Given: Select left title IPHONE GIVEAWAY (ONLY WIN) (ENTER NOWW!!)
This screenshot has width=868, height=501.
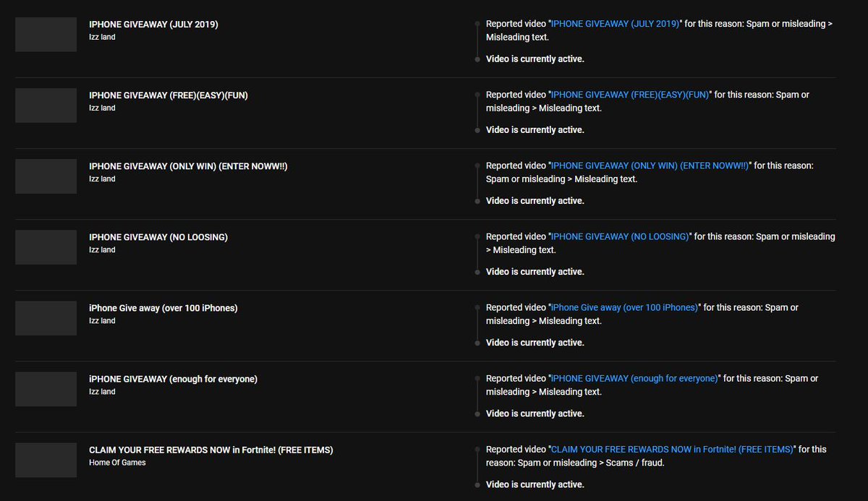Looking at the screenshot, I should [x=188, y=166].
